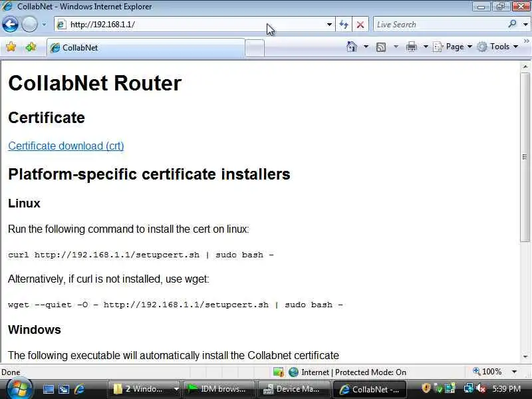
Task: Launch Internet Explorer from quick launch
Action: (x=79, y=389)
